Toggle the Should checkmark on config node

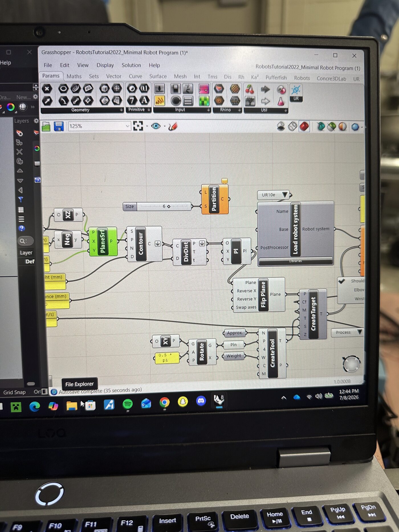tap(342, 281)
